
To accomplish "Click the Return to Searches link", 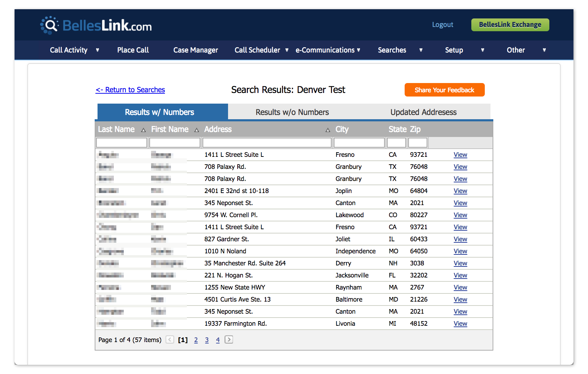I will 130,90.
